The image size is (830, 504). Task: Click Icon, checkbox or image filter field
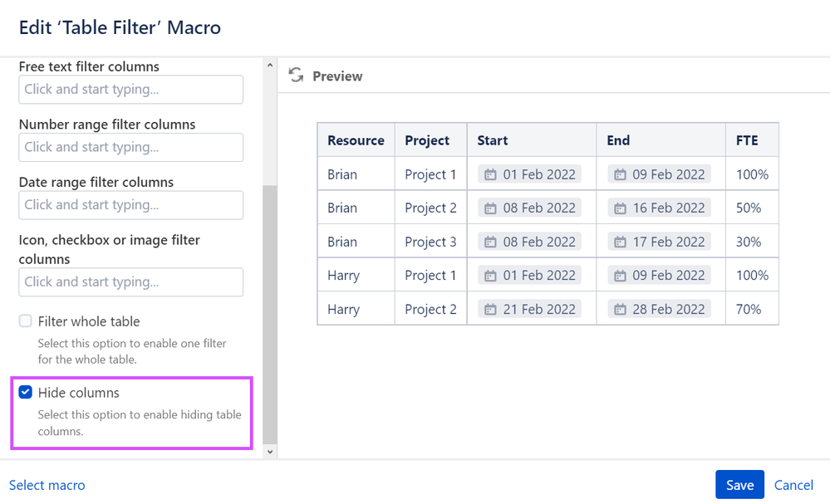(130, 282)
